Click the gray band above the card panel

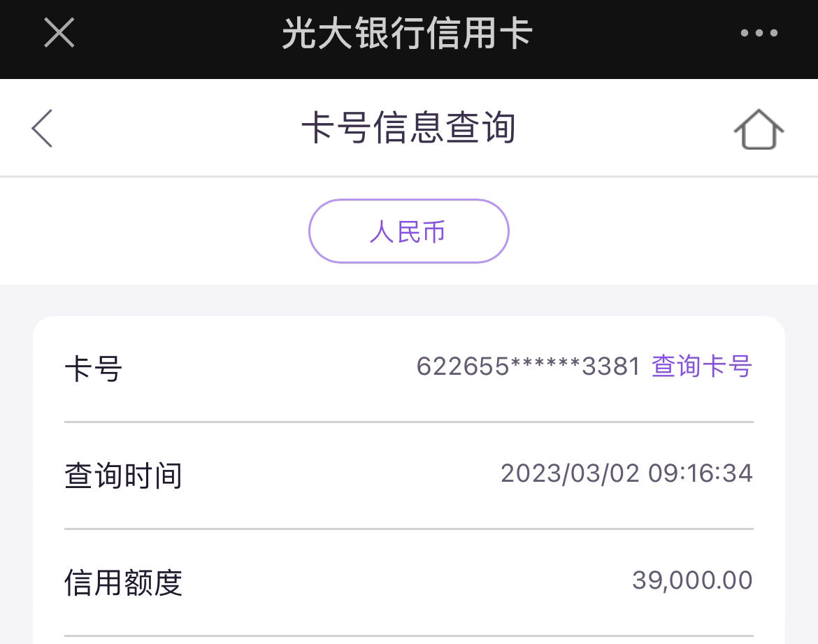tap(409, 300)
